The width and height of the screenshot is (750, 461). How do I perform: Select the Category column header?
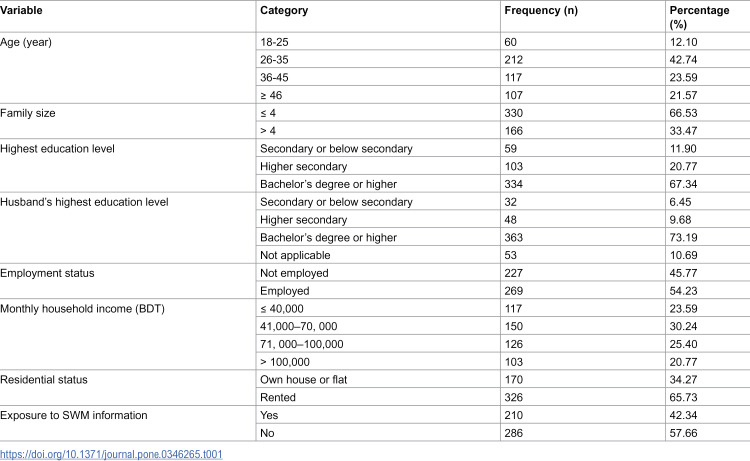coord(284,11)
